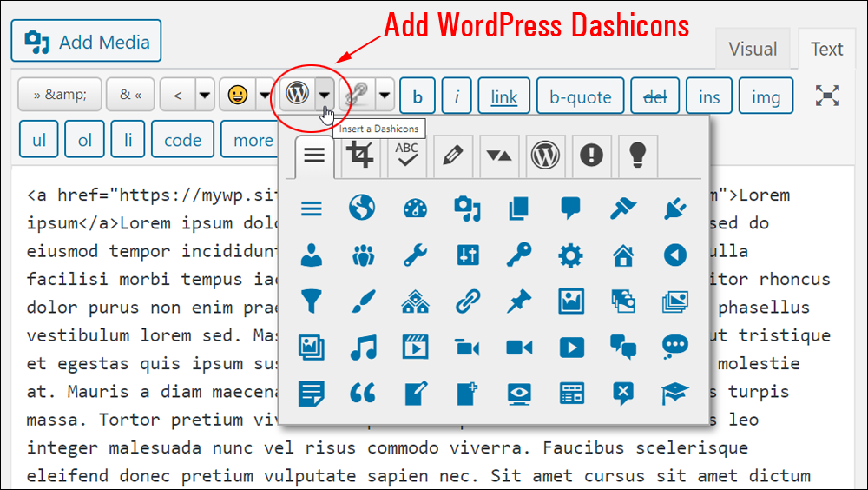Open the dropdown arrow beside the stamp icon

385,95
